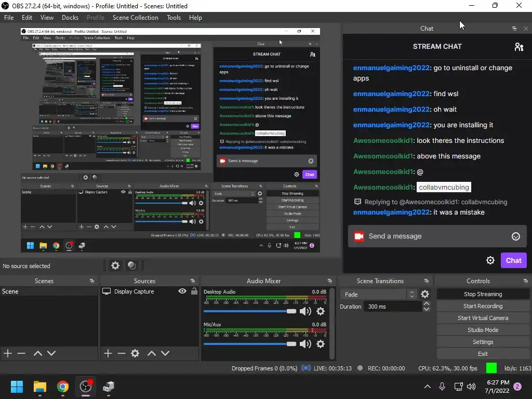The width and height of the screenshot is (532, 399).
Task: Pop out the Chat dock
Action: point(514,29)
